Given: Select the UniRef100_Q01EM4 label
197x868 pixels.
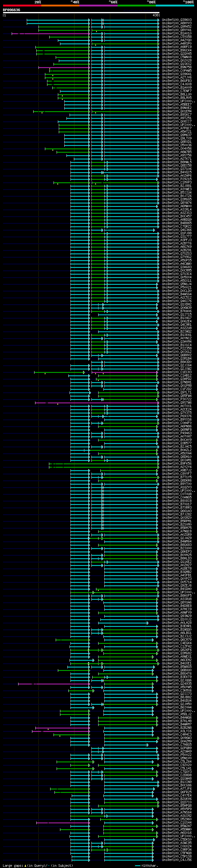Looking at the screenshot, I should point(177,111).
